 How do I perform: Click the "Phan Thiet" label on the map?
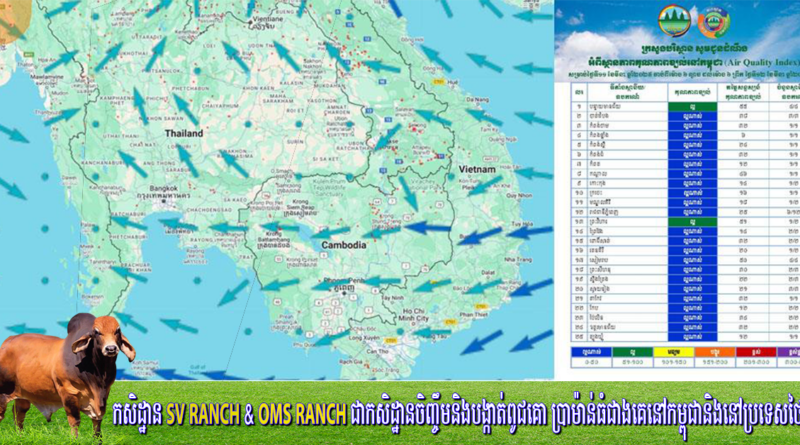click(473, 315)
